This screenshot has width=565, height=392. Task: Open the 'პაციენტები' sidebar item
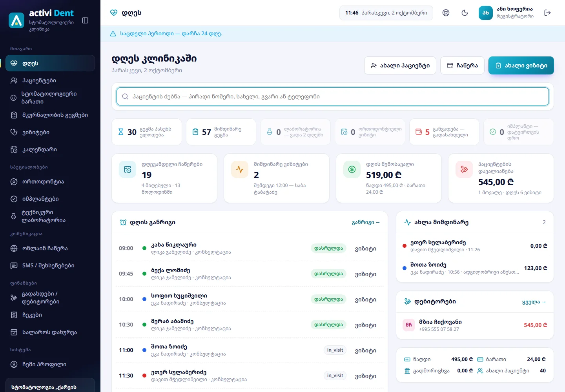point(50,80)
